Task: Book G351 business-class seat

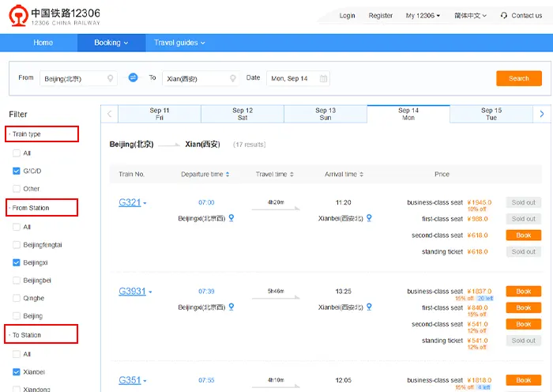Action: click(x=523, y=380)
